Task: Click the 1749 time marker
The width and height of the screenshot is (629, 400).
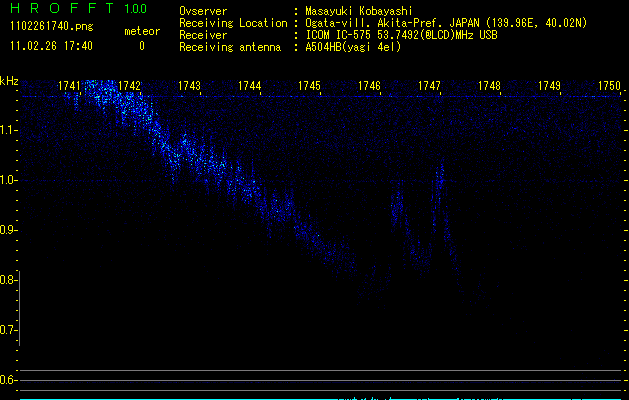Action: 549,86
